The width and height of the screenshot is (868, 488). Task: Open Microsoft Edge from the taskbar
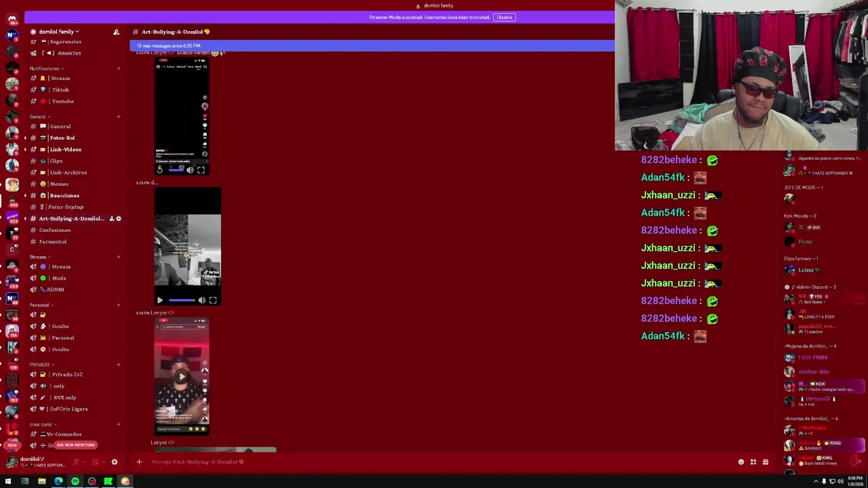(x=58, y=481)
